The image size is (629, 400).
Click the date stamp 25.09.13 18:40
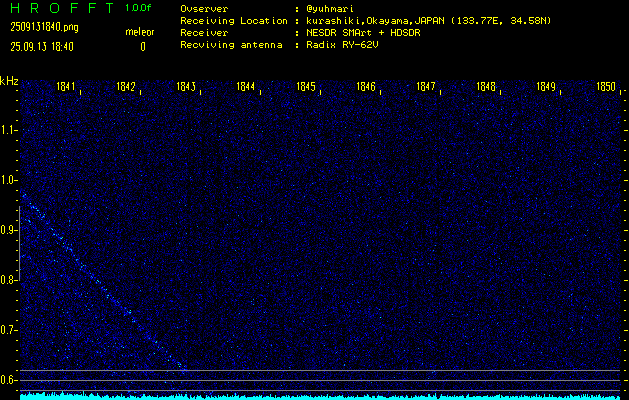point(42,47)
